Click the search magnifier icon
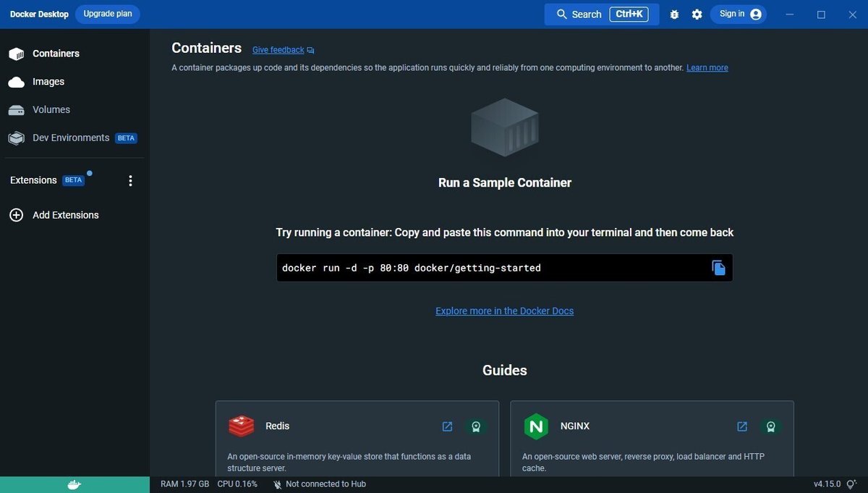 [x=562, y=14]
